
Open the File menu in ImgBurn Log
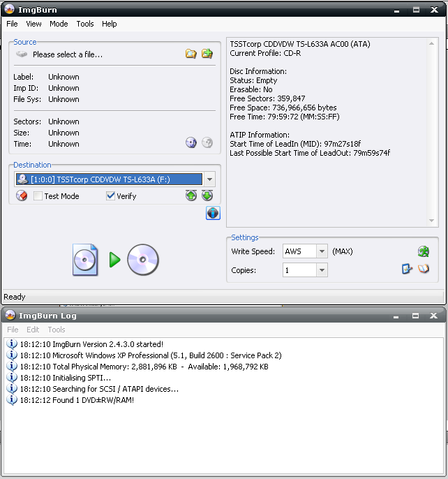(13, 330)
